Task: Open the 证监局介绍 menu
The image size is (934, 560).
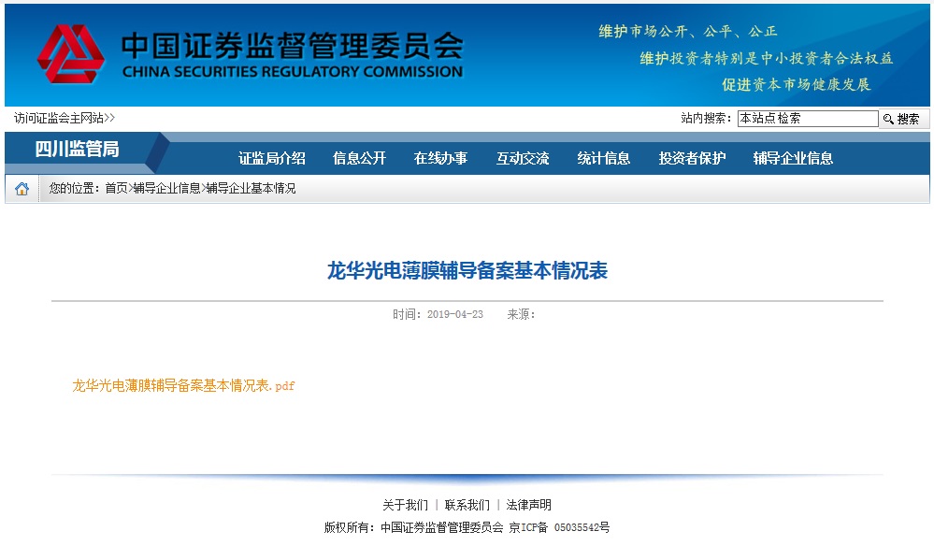Action: (x=272, y=158)
